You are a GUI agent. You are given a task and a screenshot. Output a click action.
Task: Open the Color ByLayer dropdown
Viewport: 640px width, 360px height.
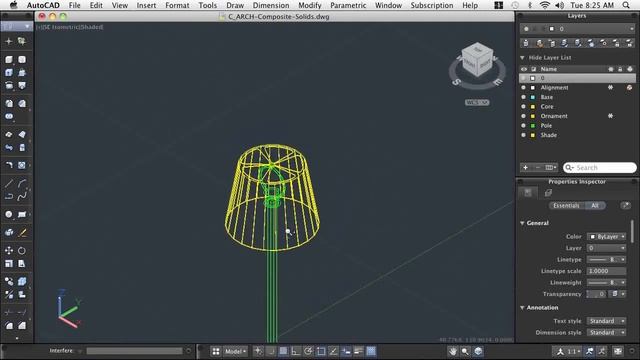607,237
